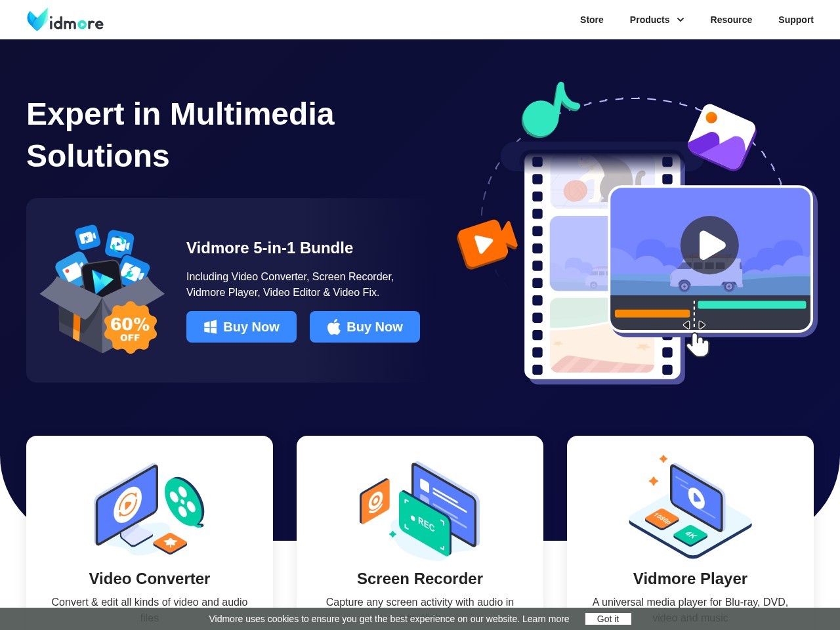840x630 pixels.
Task: Click the green music note icon
Action: click(x=550, y=110)
